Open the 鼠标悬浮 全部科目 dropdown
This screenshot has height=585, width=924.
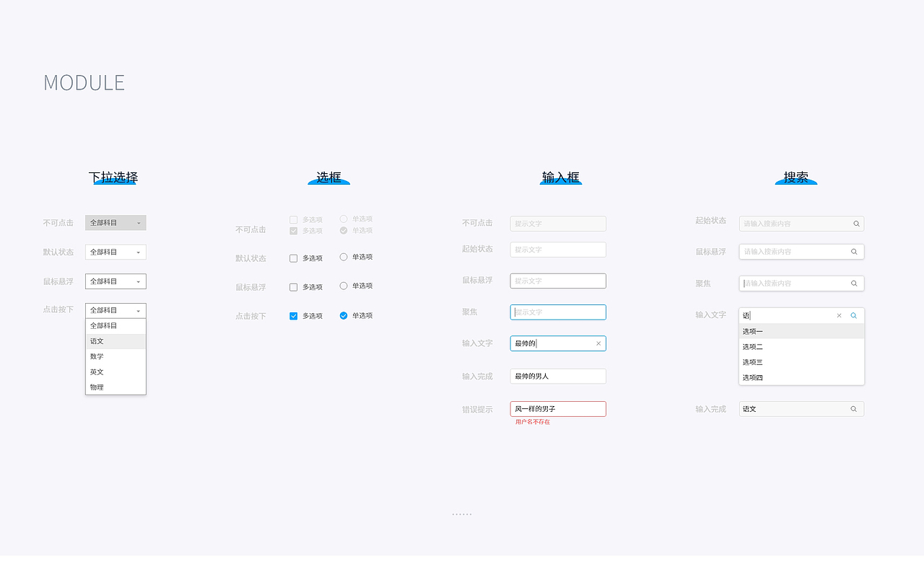115,281
